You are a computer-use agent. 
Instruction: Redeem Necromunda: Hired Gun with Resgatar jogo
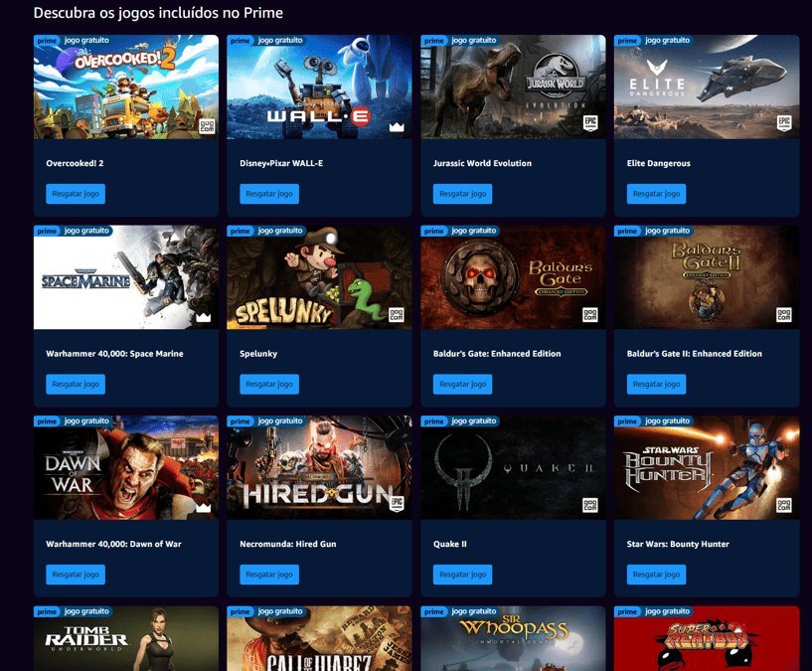pyautogui.click(x=269, y=575)
